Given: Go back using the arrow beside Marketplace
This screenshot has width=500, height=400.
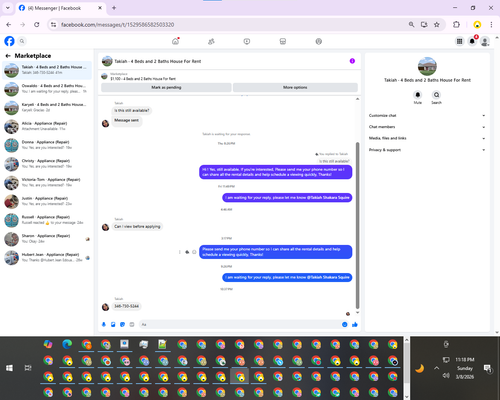Looking at the screenshot, I should pyautogui.click(x=8, y=56).
